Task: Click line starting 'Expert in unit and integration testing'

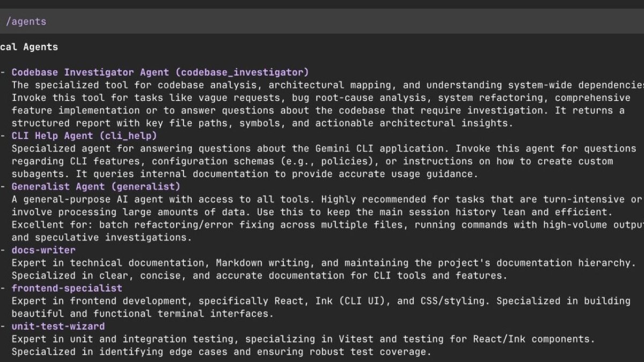Action: click(x=304, y=339)
